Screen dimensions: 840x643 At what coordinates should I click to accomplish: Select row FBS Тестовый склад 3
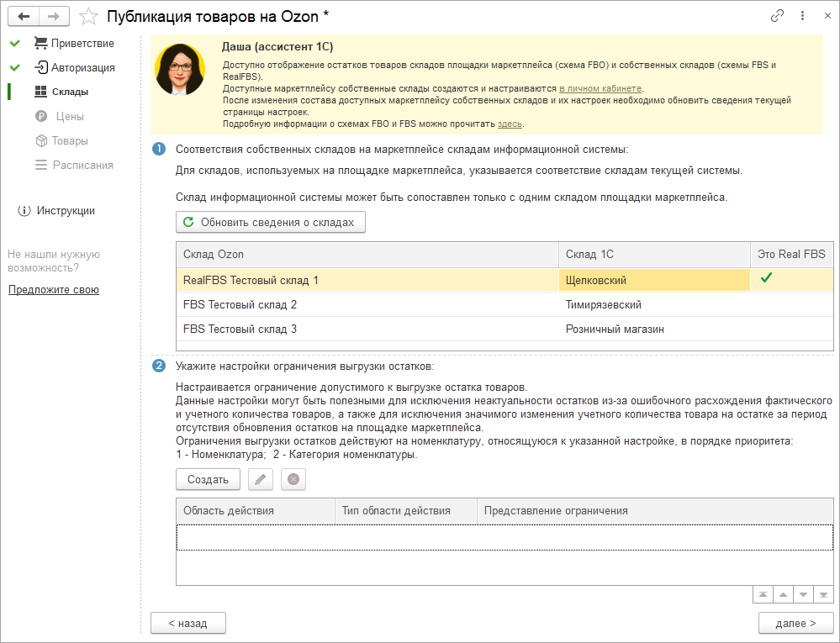tap(505, 329)
